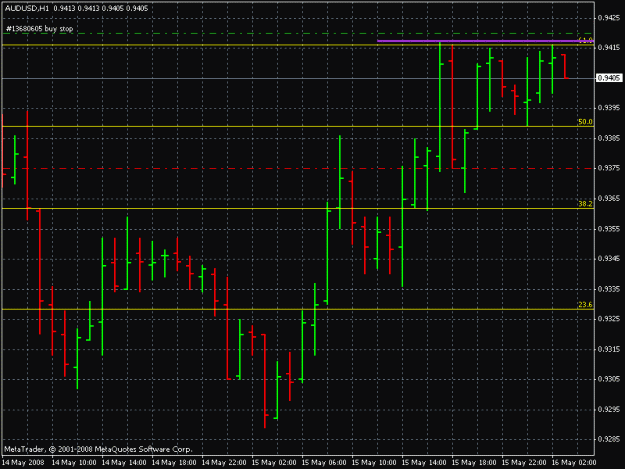Select the grey current bid price line
The image size is (625, 469).
298,78
